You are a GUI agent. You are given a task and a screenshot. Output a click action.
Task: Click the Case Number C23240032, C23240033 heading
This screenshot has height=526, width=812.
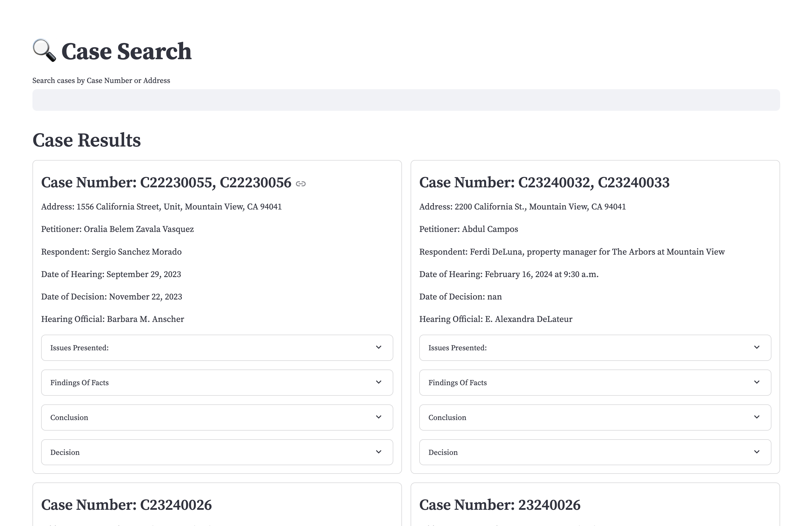(544, 182)
